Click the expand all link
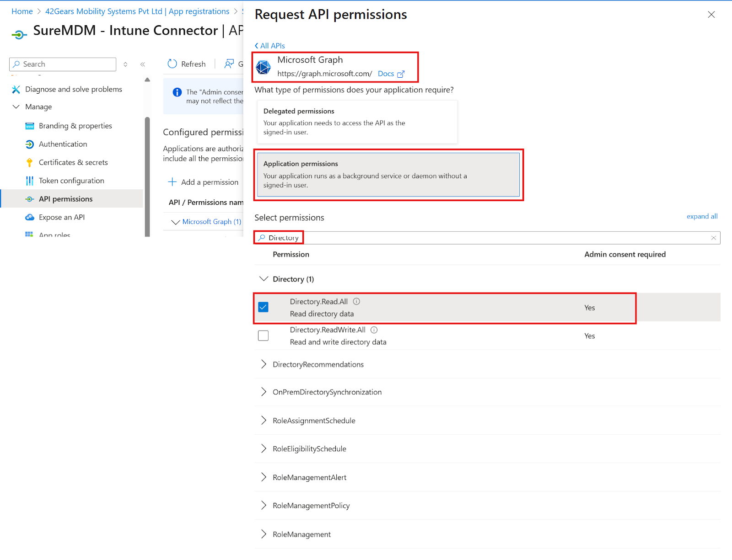 pos(702,216)
